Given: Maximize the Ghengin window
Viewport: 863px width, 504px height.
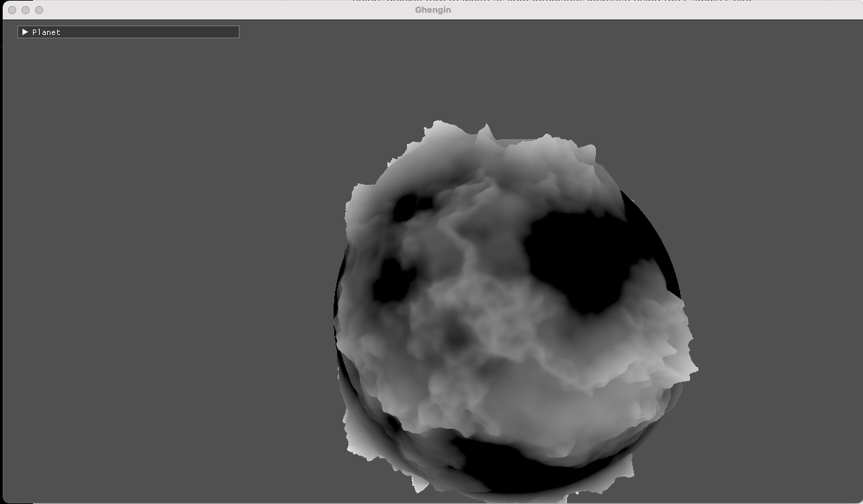Looking at the screenshot, I should click(x=39, y=10).
